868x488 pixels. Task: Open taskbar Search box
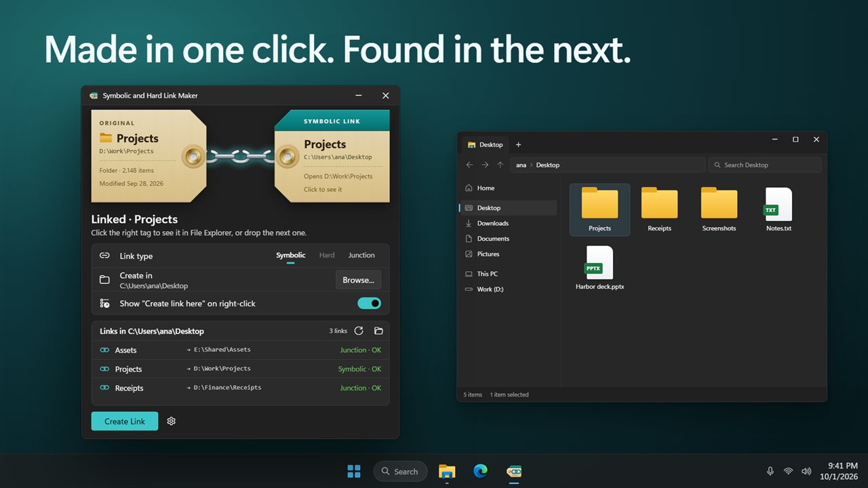coord(401,471)
